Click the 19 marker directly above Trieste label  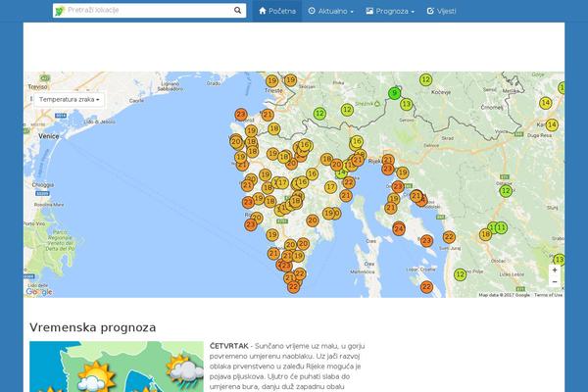click(271, 80)
